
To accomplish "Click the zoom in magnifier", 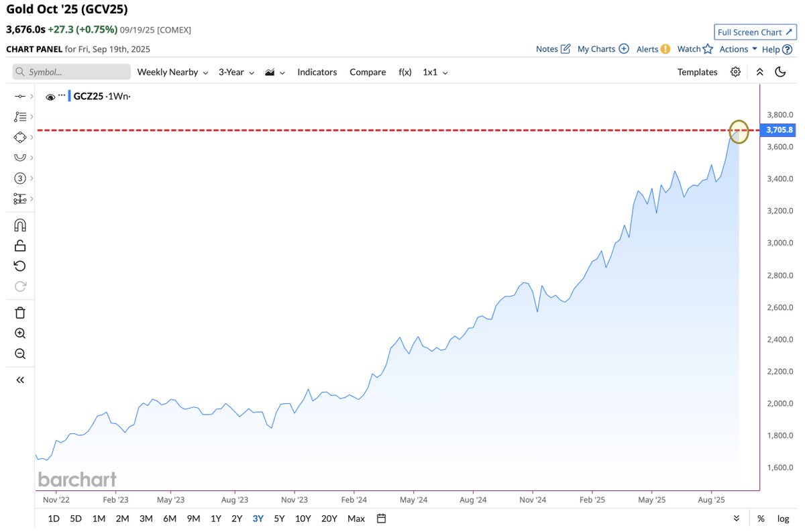I will [x=20, y=333].
